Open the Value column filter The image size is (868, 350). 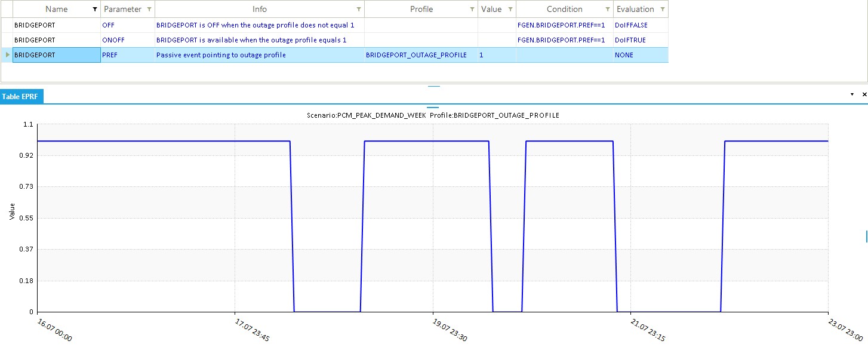pos(510,10)
